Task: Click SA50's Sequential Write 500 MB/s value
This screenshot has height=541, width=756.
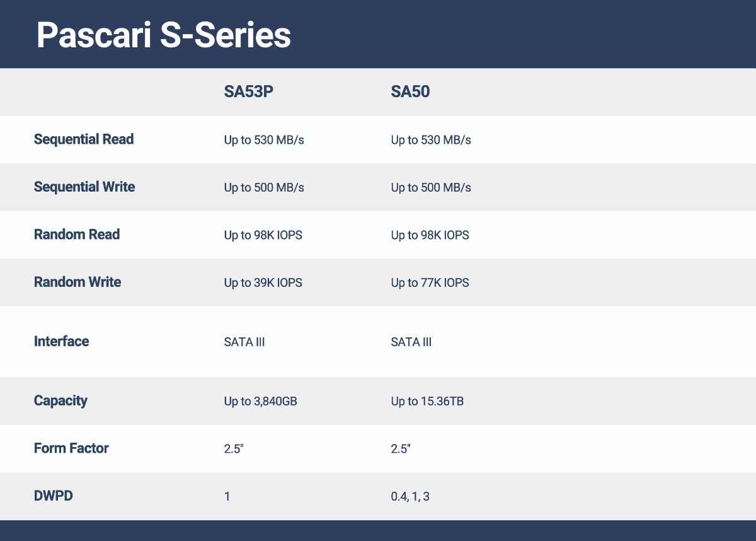Action: pos(431,188)
